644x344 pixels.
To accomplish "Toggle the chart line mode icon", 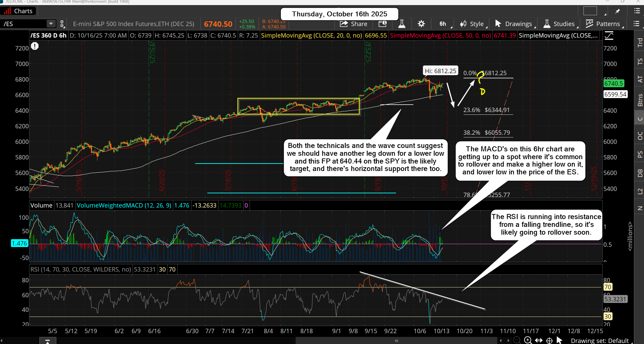I will point(609,35).
